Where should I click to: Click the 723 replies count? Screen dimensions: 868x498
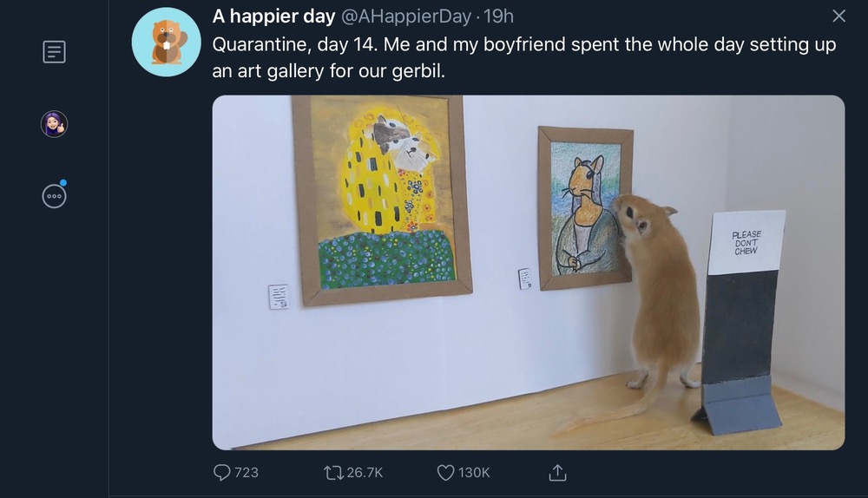pyautogui.click(x=247, y=473)
